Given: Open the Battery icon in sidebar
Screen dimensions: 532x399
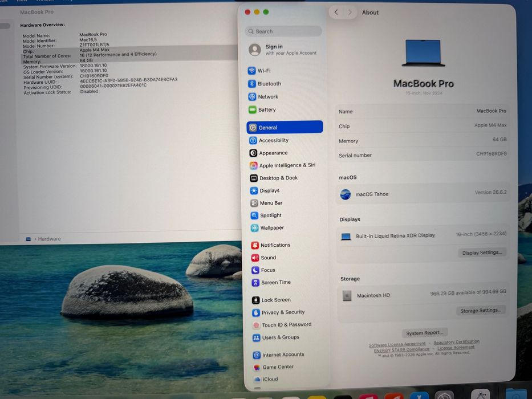Looking at the screenshot, I should [253, 109].
